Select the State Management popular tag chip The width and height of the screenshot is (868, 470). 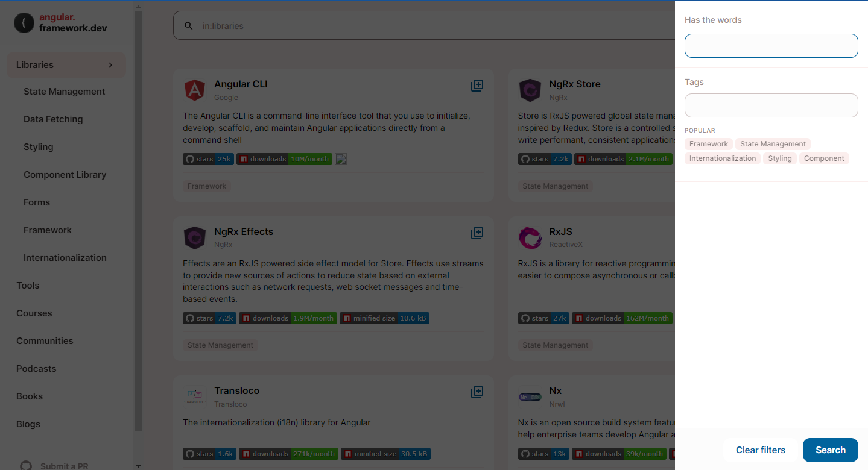click(773, 144)
